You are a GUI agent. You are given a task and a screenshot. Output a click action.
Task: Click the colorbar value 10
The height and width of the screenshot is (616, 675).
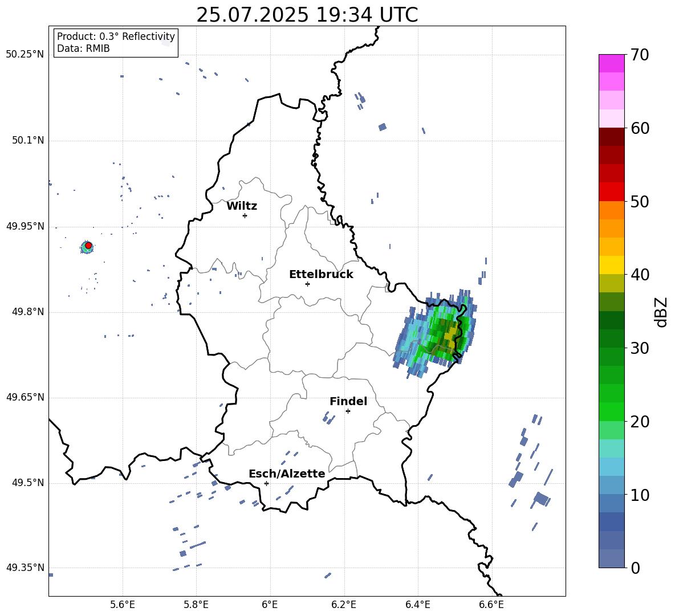640,495
